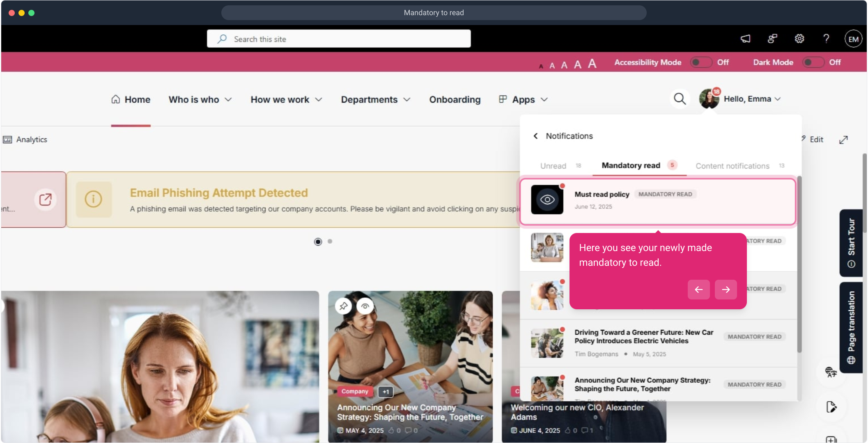Click the previous arrow in tour tooltip
Screen dimensions: 868x443
699,290
